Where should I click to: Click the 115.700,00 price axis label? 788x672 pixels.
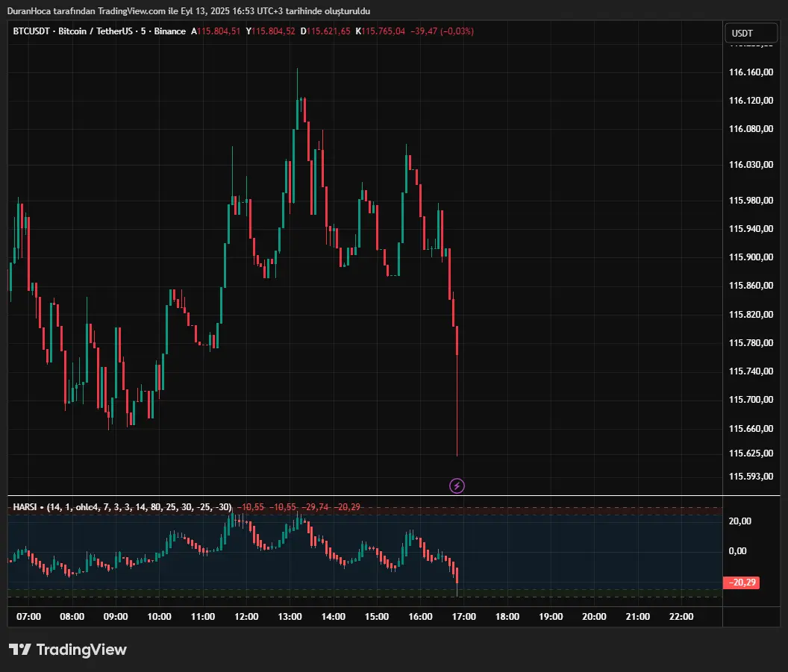[x=751, y=400]
